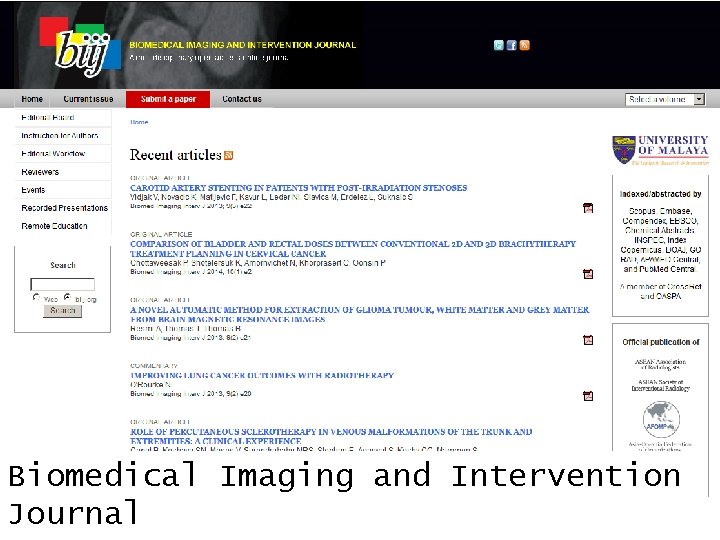
Task: Open Reviewers in sidebar
Action: point(40,172)
